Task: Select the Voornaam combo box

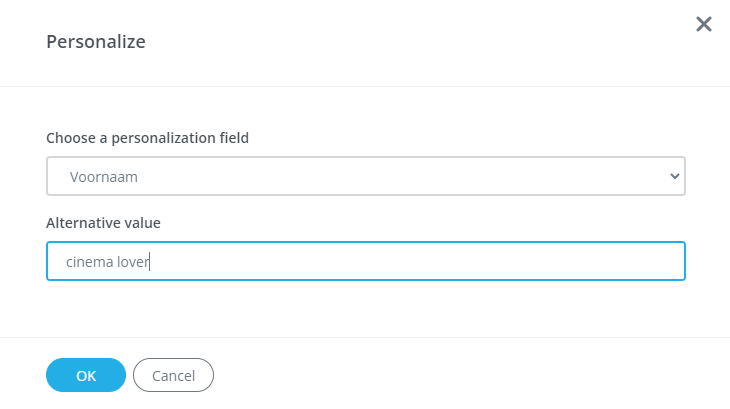Action: click(365, 176)
